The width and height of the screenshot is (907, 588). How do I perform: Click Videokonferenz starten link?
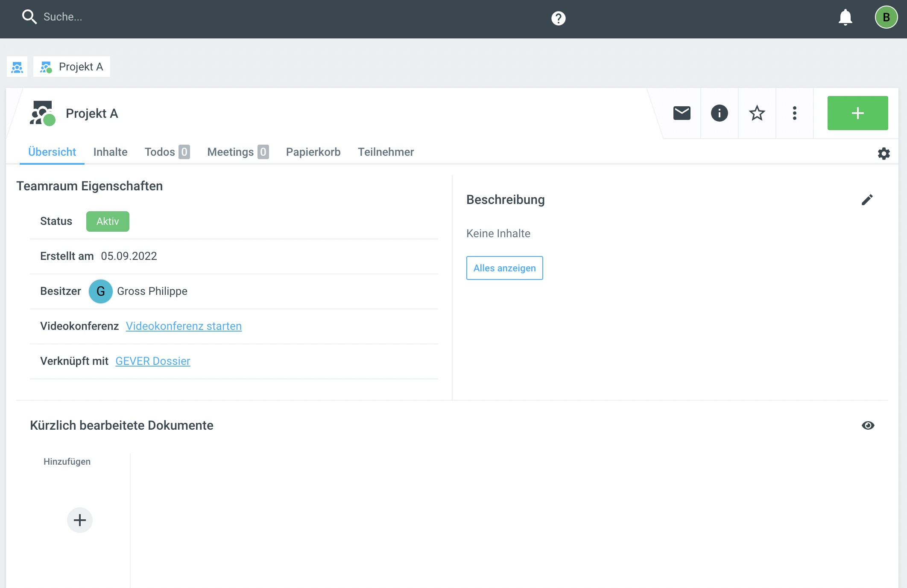[184, 326]
